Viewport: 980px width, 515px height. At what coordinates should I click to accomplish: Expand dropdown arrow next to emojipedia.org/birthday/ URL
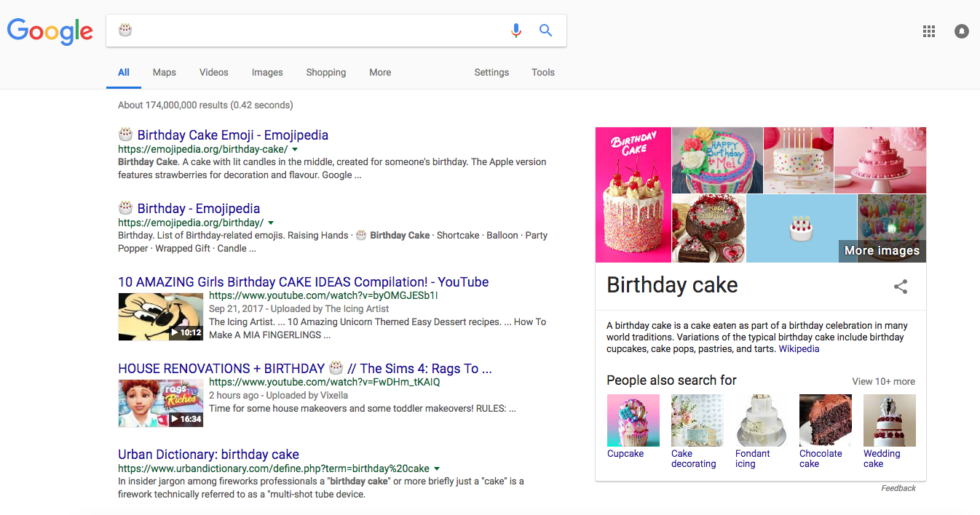click(271, 223)
